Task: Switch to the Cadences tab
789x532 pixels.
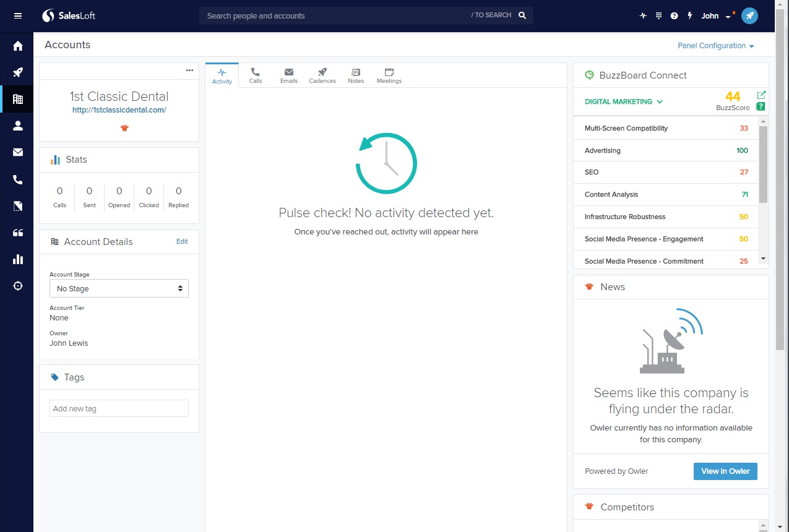Action: coord(322,75)
